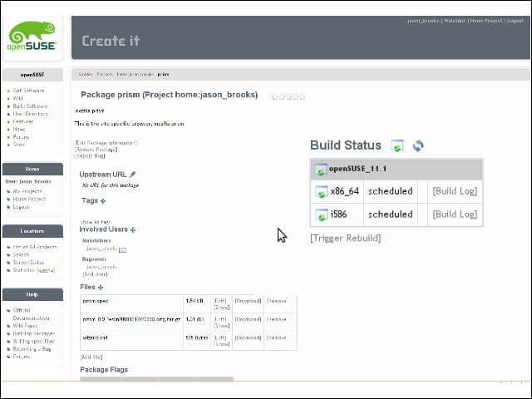Image resolution: width=532 pixels, height=399 pixels.
Task: Open Statistics under Locations
Action: [24, 270]
